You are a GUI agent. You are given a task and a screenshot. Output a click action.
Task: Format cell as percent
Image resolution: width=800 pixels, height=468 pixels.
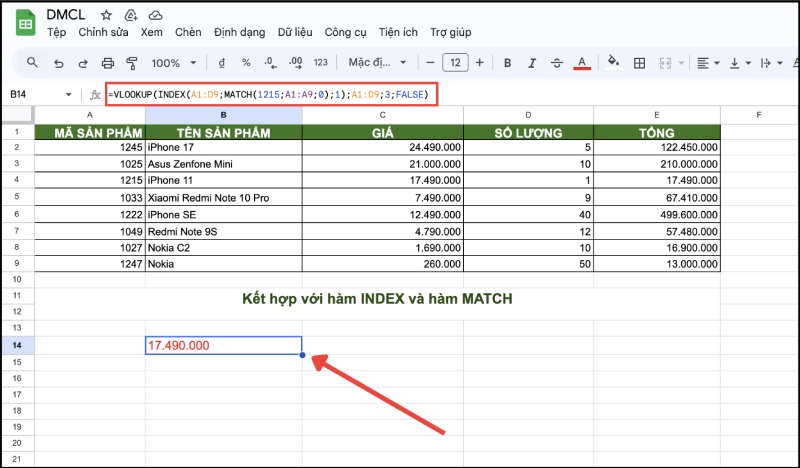pos(246,63)
